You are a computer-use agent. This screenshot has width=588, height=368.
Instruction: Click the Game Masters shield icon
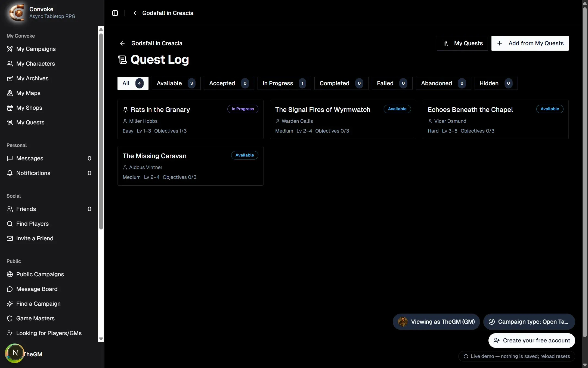point(10,318)
